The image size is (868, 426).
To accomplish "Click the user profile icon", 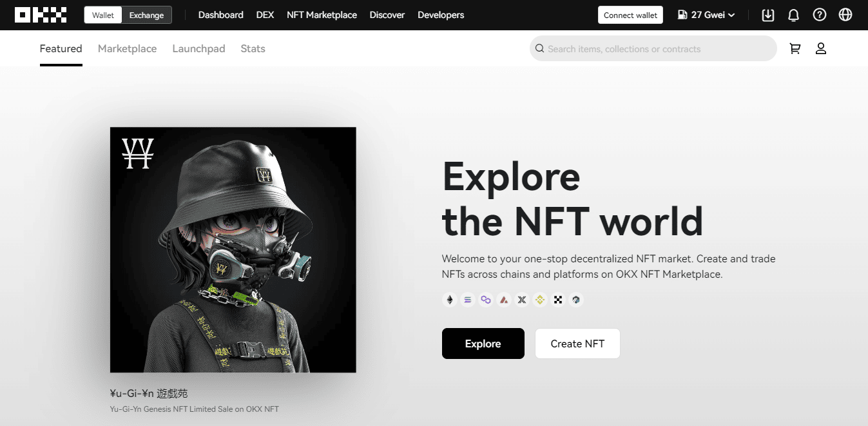I will click(x=820, y=48).
